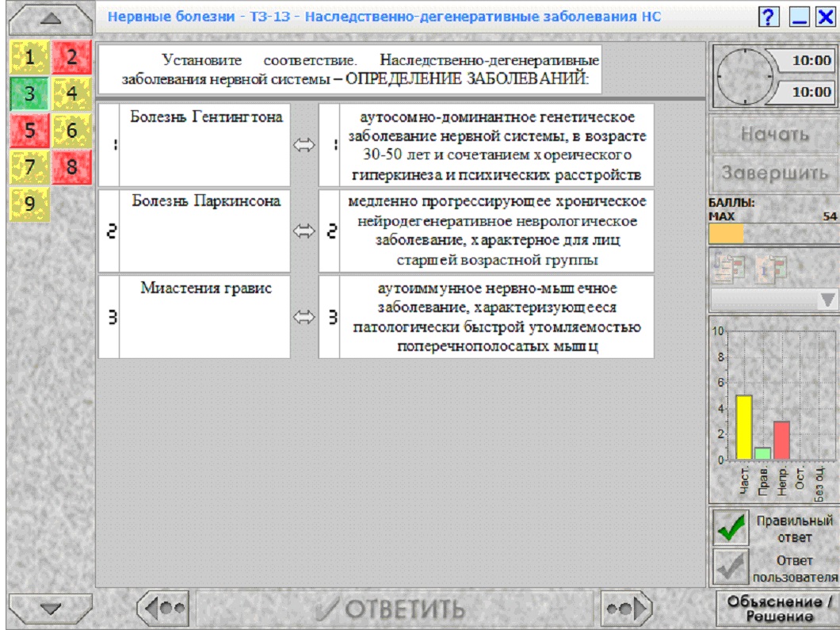Click the ОТВЕТИТЬ button

click(395, 609)
